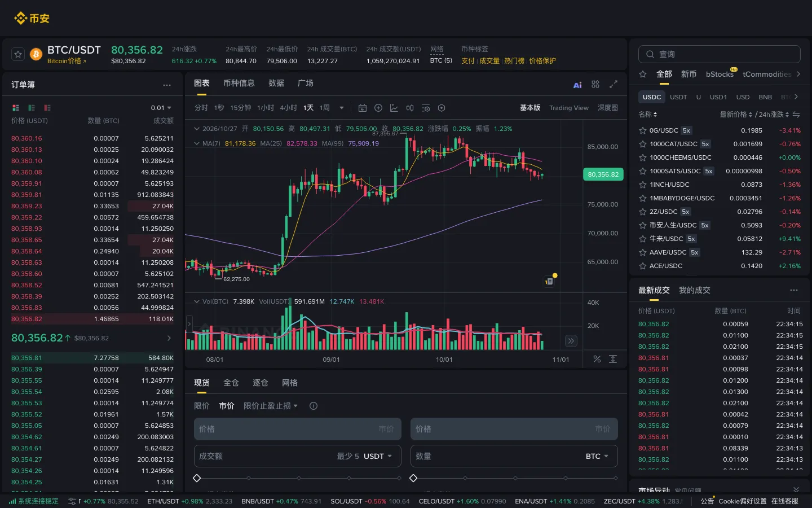Click the 成交额 USDT amount input field

[x=298, y=456]
